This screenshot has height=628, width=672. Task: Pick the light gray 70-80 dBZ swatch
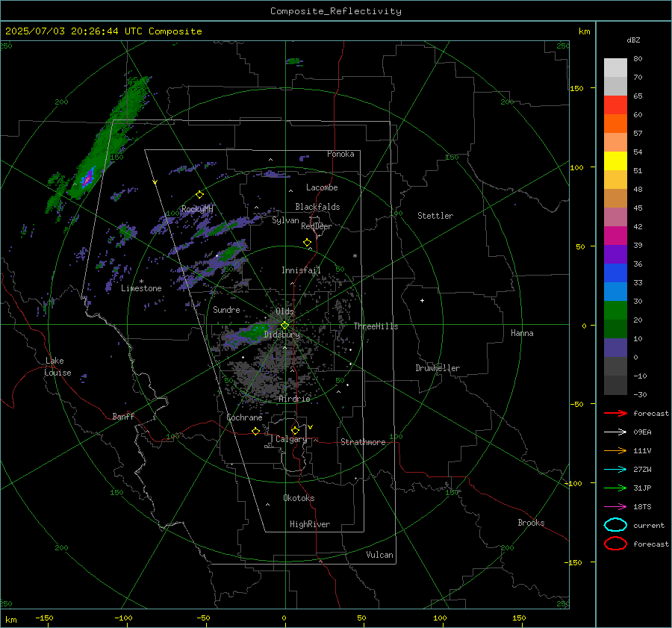[x=615, y=68]
